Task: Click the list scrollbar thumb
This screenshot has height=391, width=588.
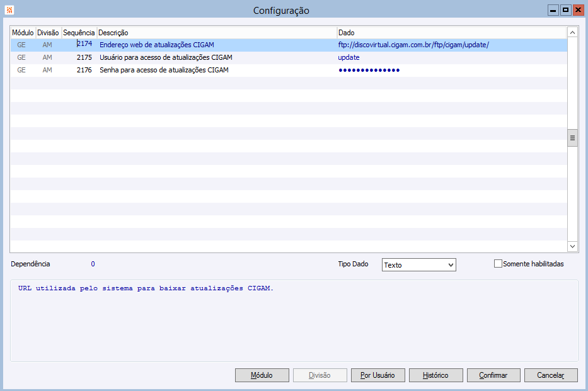Action: click(572, 138)
